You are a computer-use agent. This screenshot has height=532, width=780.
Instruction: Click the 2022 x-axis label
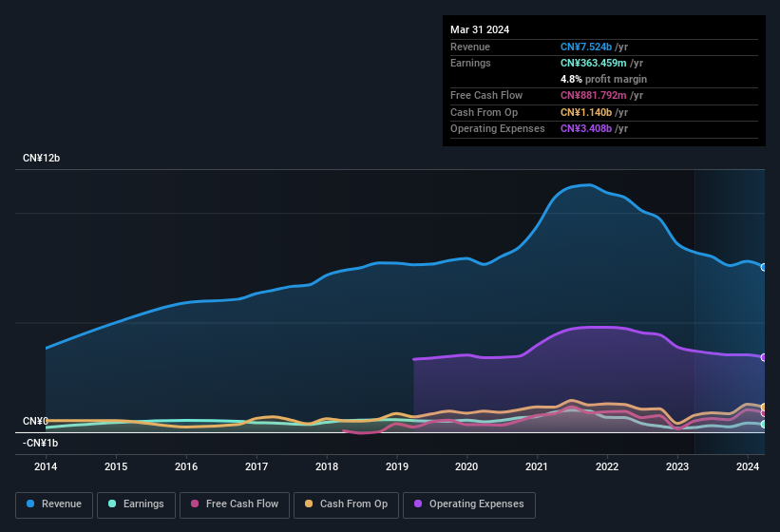click(607, 466)
